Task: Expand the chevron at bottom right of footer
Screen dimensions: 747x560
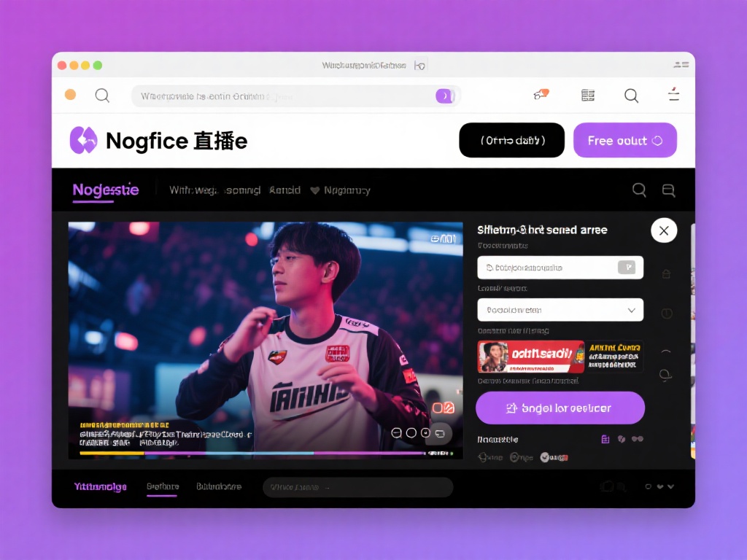Action: pos(670,486)
